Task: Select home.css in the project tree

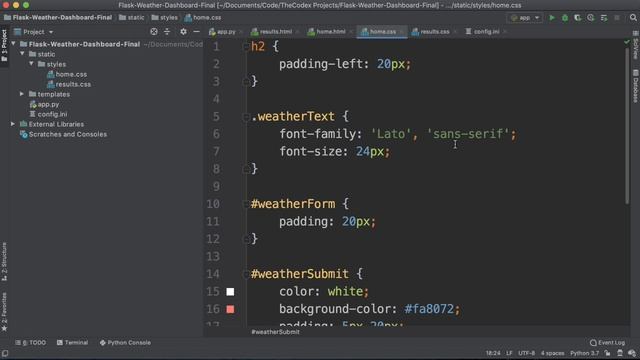Action: pyautogui.click(x=67, y=74)
